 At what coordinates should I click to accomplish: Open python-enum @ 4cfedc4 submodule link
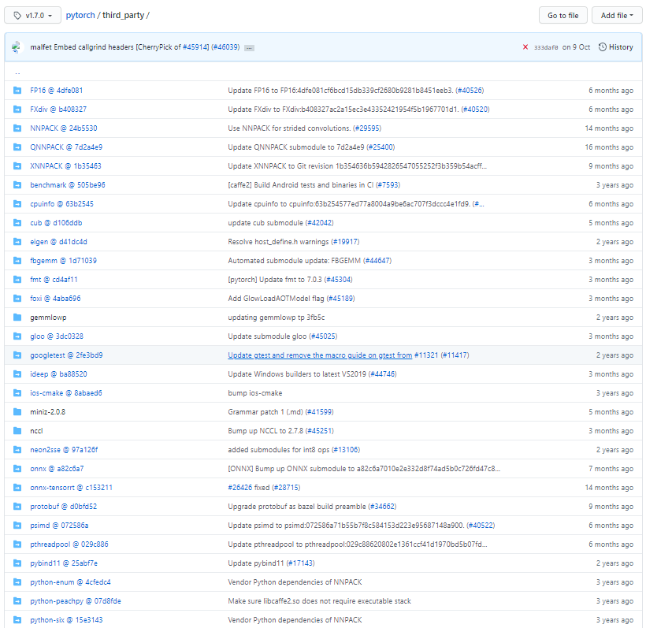coord(70,582)
